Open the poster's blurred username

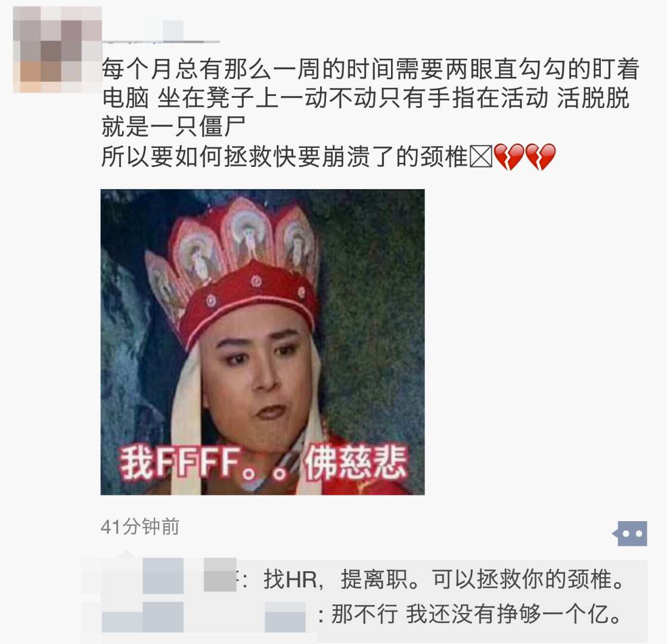(x=161, y=33)
